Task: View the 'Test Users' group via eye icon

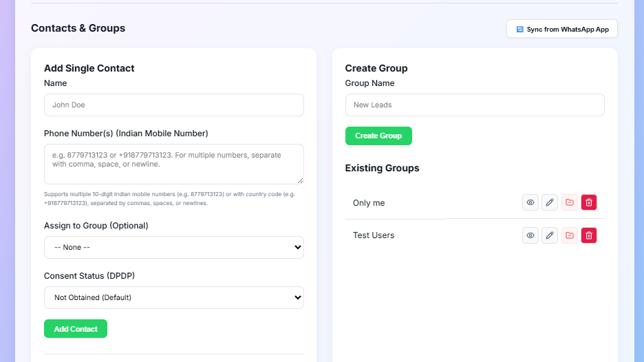Action: tap(530, 235)
